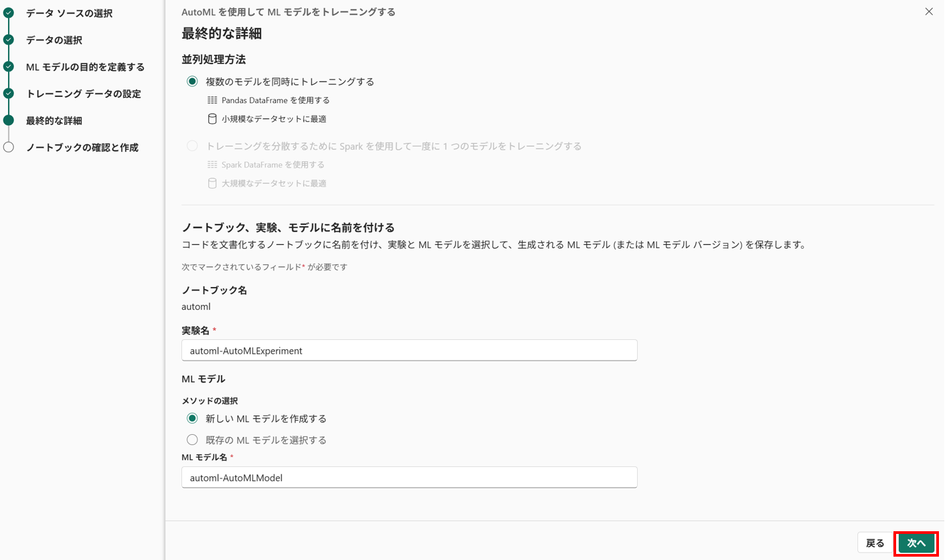Screen dimensions: 951x560
Task: Click the database icon beside 小規模なデータセットに最適
Action: pyautogui.click(x=212, y=119)
